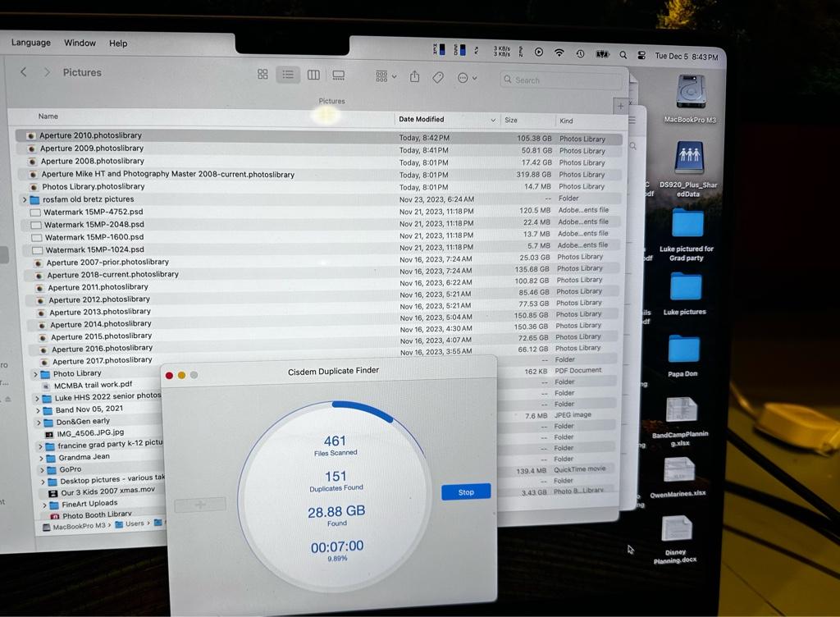Expand the GoPro folder
840x617 pixels.
pyautogui.click(x=43, y=470)
